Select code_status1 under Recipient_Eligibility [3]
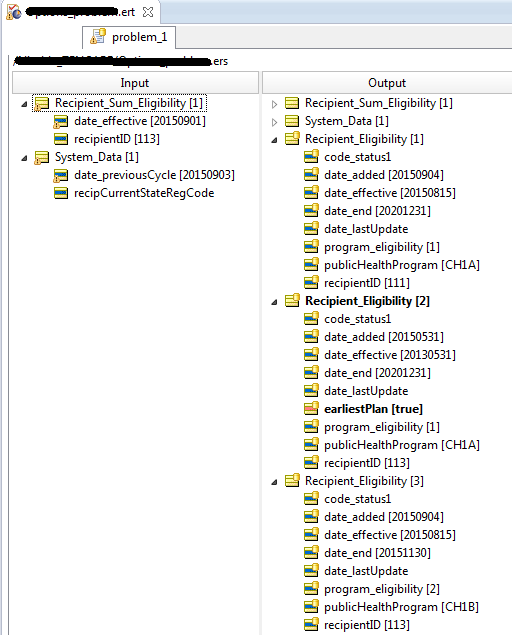The image size is (512, 635). point(357,499)
